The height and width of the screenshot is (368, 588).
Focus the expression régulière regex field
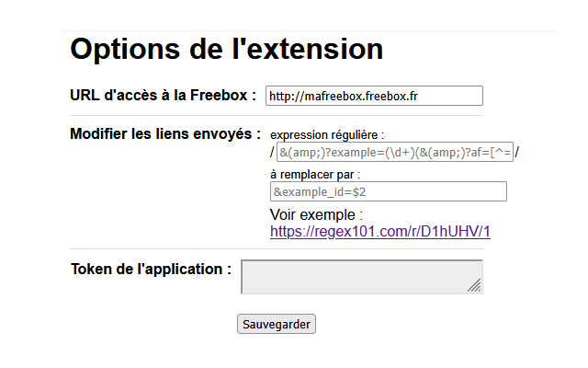tap(395, 152)
